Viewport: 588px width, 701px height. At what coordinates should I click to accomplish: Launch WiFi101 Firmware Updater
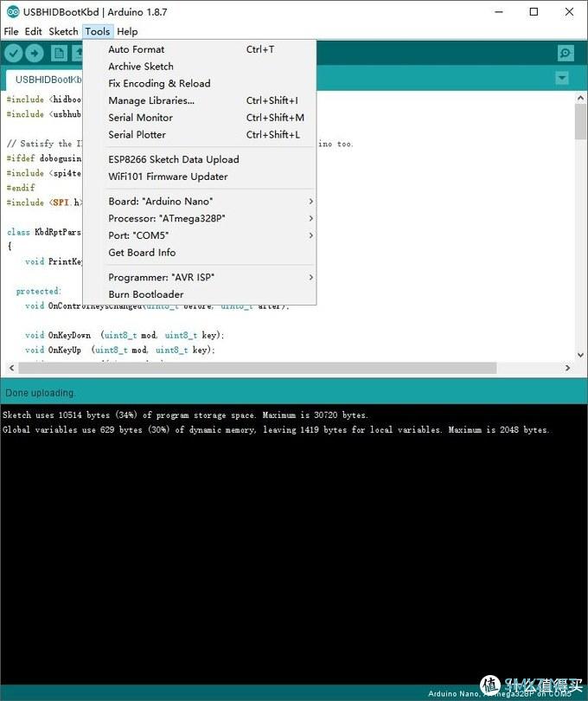(199, 177)
